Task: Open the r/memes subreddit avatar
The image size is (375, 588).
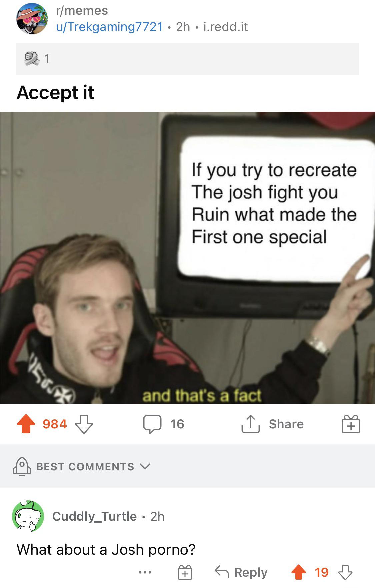Action: click(x=32, y=19)
